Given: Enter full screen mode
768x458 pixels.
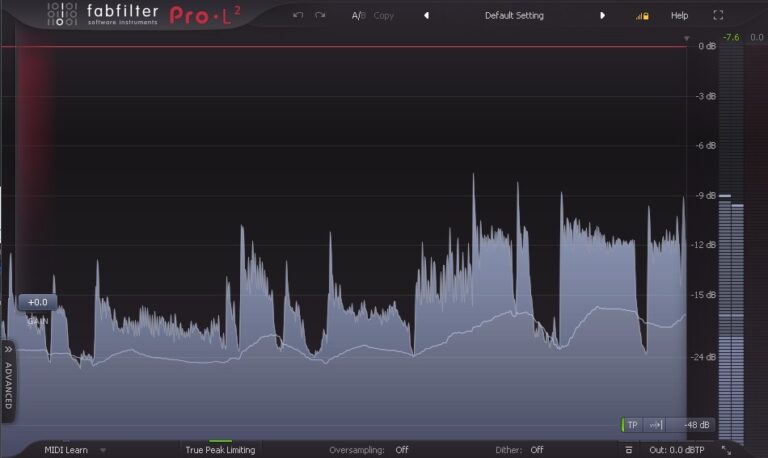Looking at the screenshot, I should [x=718, y=15].
